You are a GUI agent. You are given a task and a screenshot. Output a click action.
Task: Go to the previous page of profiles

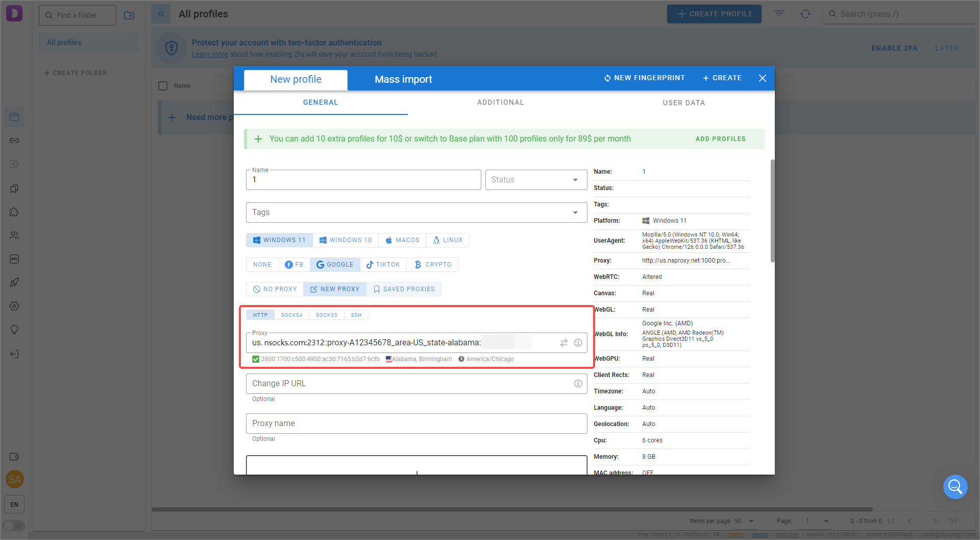(910, 521)
